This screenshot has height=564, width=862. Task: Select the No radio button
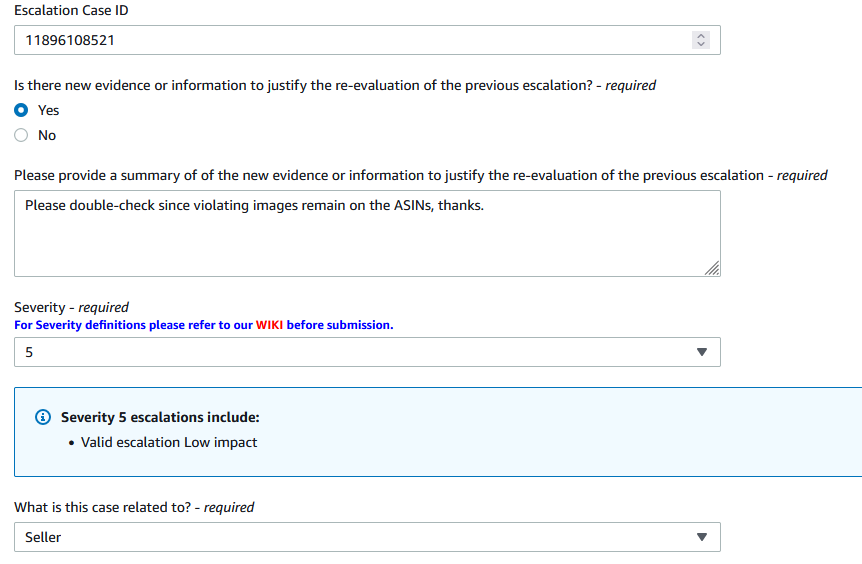coord(21,135)
